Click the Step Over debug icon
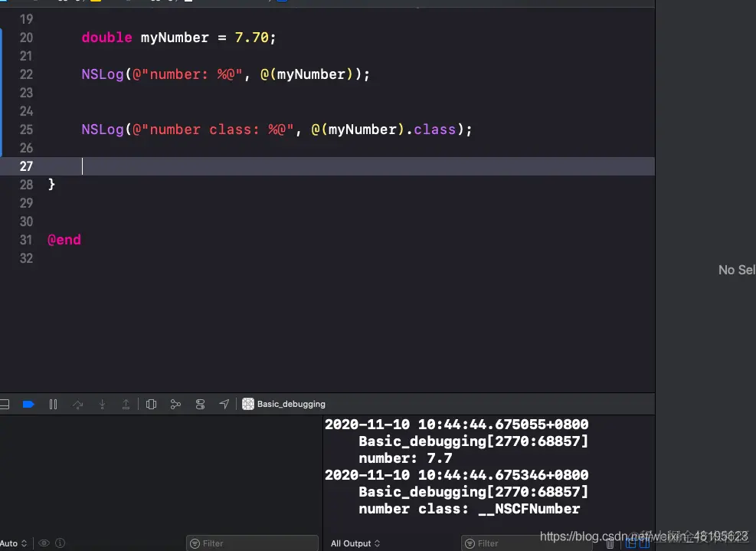The width and height of the screenshot is (756, 551). click(77, 405)
